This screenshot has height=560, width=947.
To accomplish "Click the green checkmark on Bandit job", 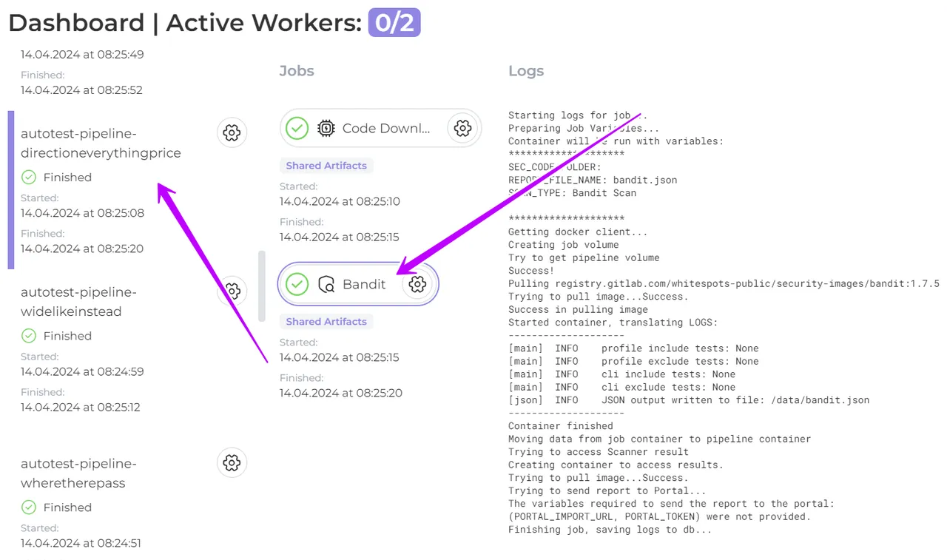I will point(297,284).
